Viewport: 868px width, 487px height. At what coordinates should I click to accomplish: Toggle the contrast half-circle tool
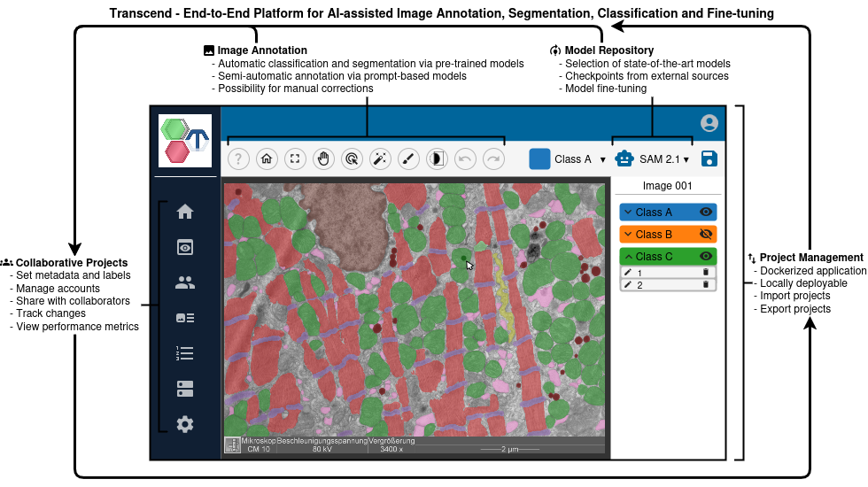[x=437, y=159]
